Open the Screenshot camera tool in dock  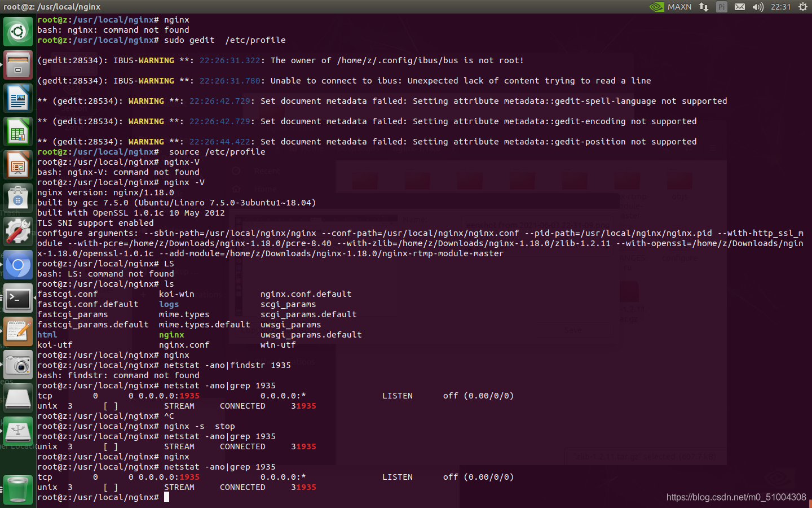[18, 365]
